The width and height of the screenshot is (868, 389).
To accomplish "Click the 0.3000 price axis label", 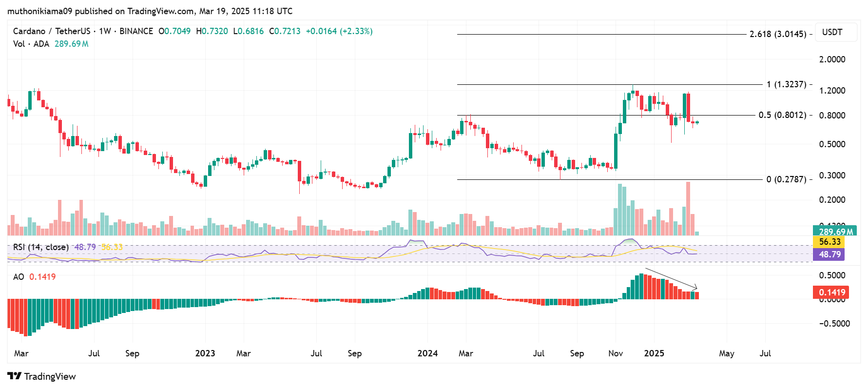I will coord(832,175).
